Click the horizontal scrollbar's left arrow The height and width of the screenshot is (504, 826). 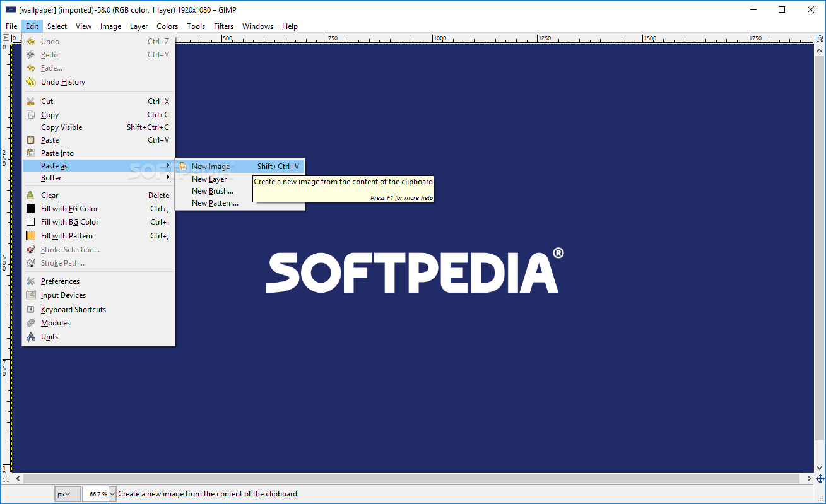point(17,479)
